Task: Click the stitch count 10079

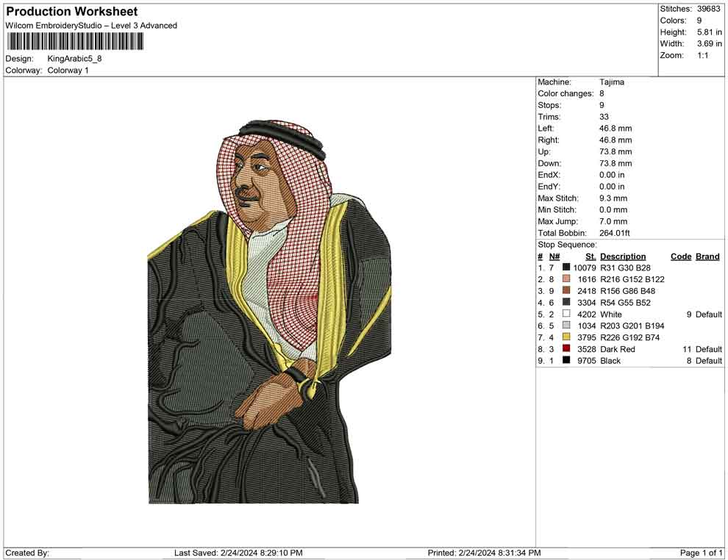Action: click(x=584, y=268)
